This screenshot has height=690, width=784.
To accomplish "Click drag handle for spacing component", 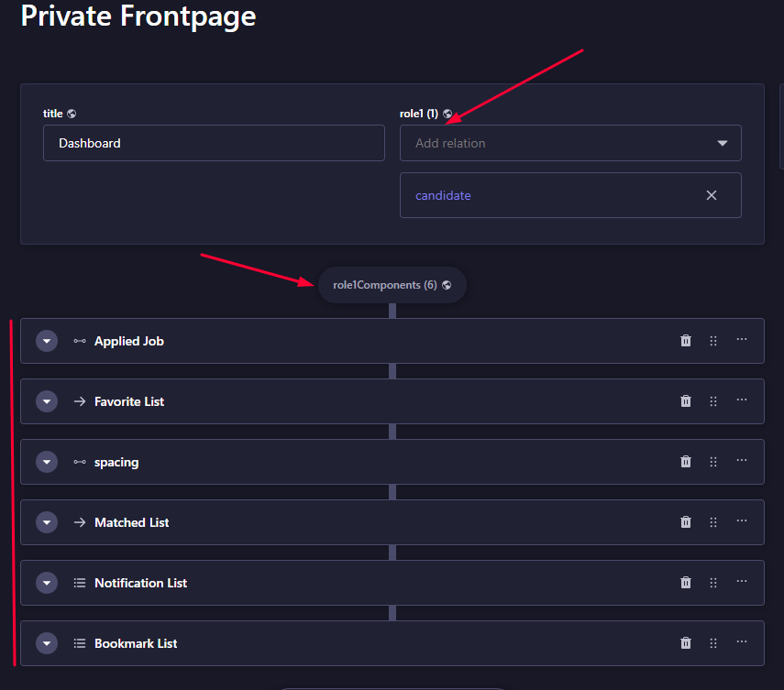I will (713, 462).
